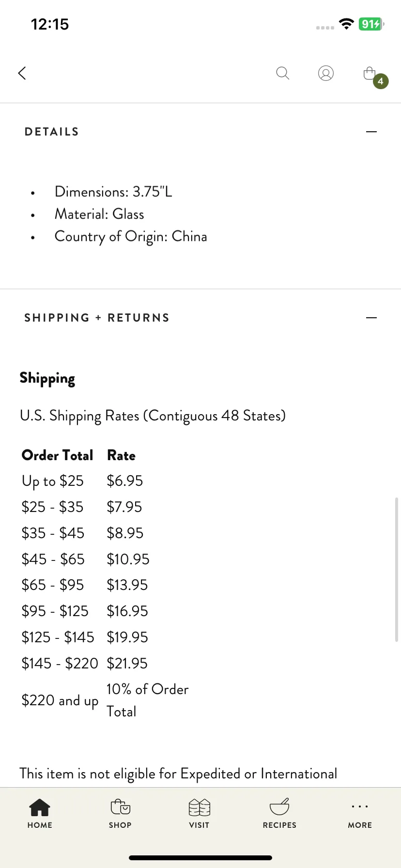Switch to the RECIPES tab label
Viewport: 401px width, 868px height.
[x=279, y=825]
